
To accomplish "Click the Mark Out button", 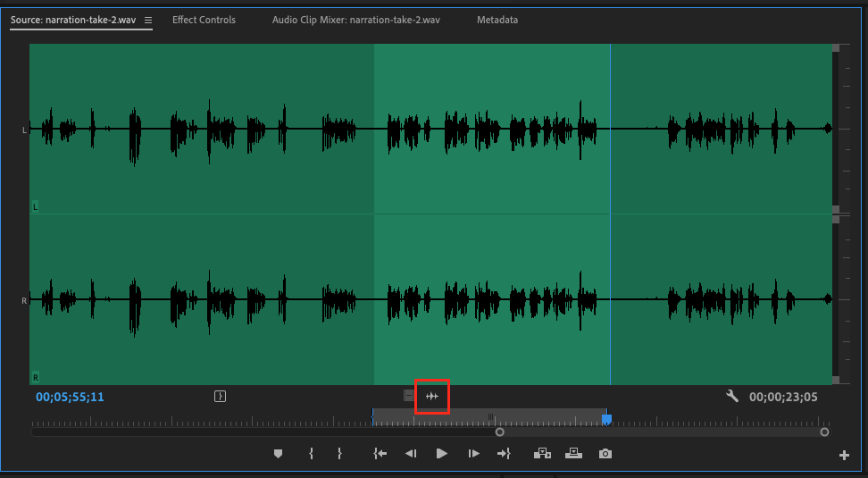I will (339, 454).
